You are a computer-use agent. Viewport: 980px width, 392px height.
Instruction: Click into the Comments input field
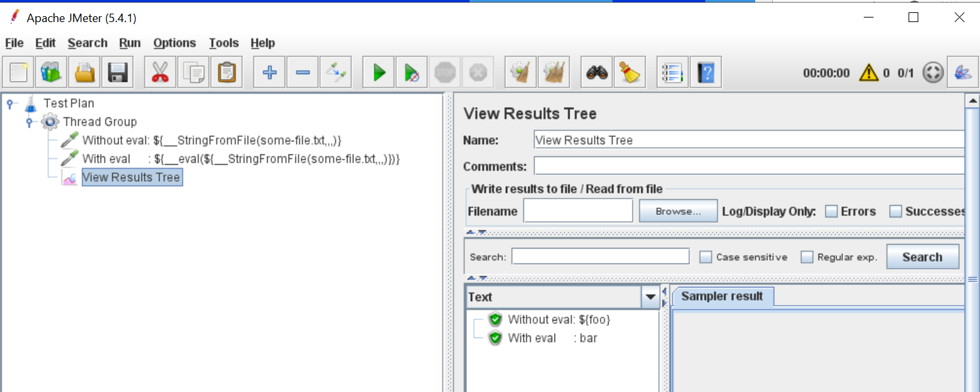click(x=749, y=166)
